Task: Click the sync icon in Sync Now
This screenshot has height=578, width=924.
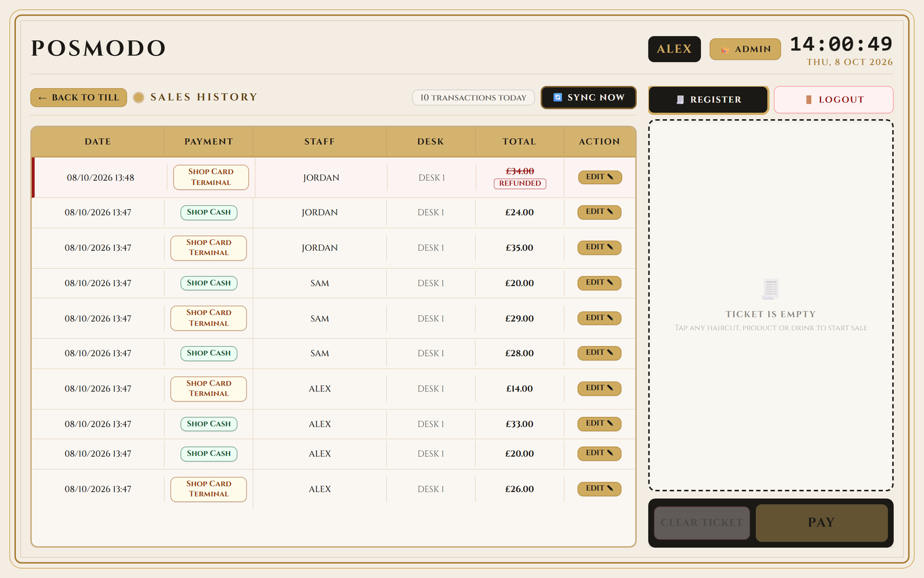Action: [x=557, y=98]
